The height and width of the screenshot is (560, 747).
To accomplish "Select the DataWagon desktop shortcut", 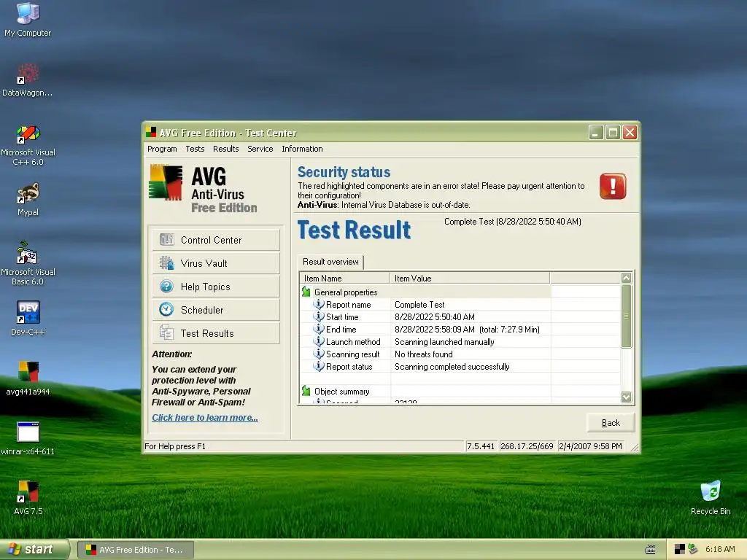I will [28, 80].
